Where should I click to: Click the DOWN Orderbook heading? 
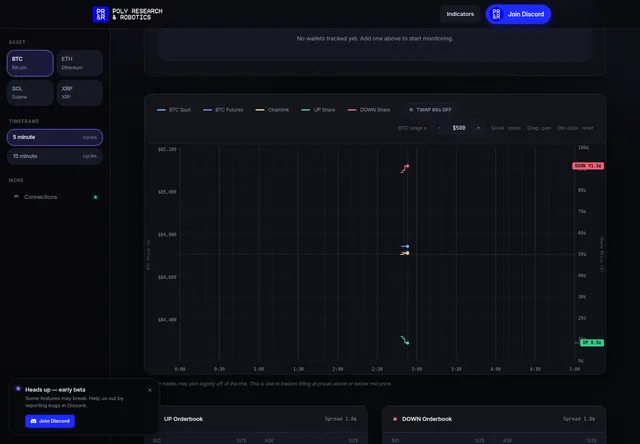[427, 419]
